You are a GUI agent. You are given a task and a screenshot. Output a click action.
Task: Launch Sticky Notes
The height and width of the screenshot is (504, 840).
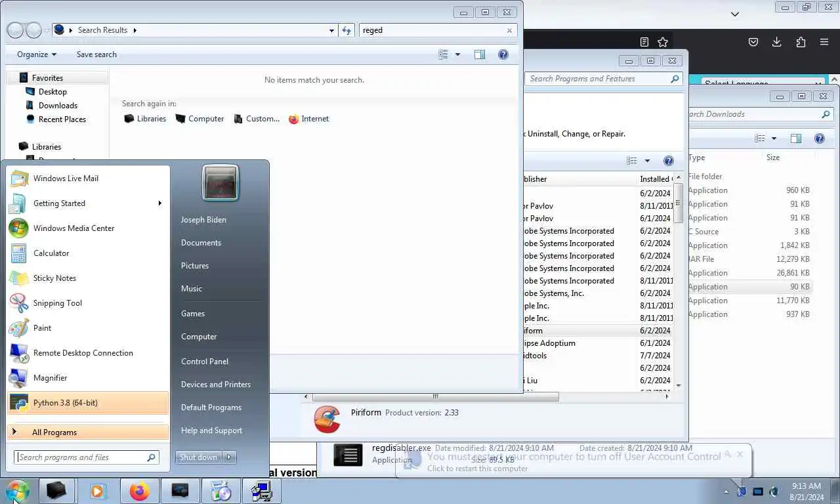[x=88, y=278]
